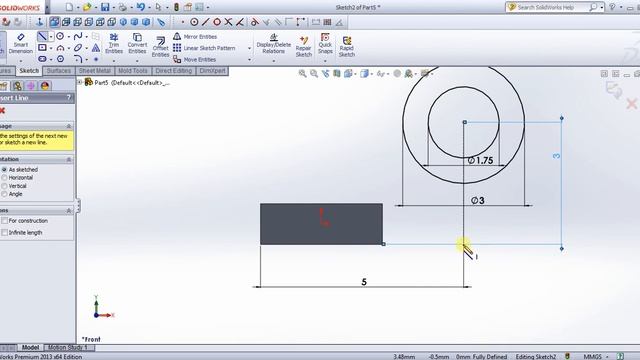Image resolution: width=640 pixels, height=360 pixels.
Task: Enable Infinite length checkbox
Action: pyautogui.click(x=4, y=232)
